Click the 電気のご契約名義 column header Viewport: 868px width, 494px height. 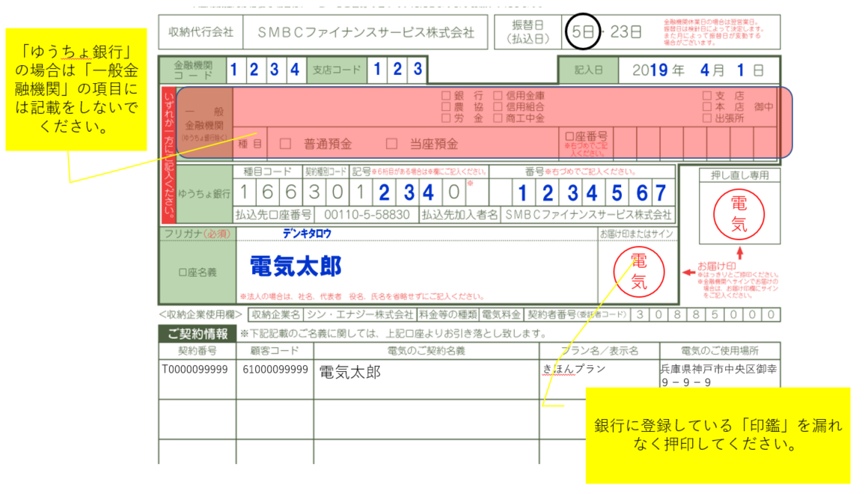point(427,351)
